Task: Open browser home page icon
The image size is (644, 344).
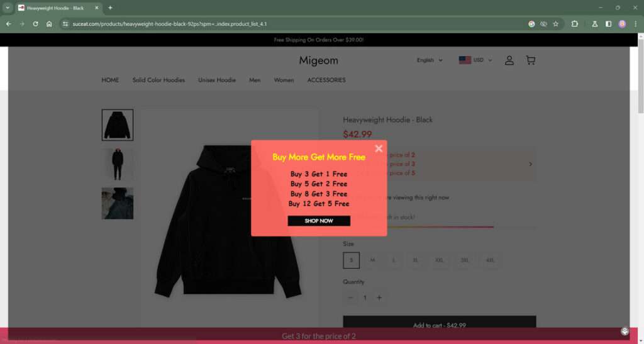Action: click(49, 24)
